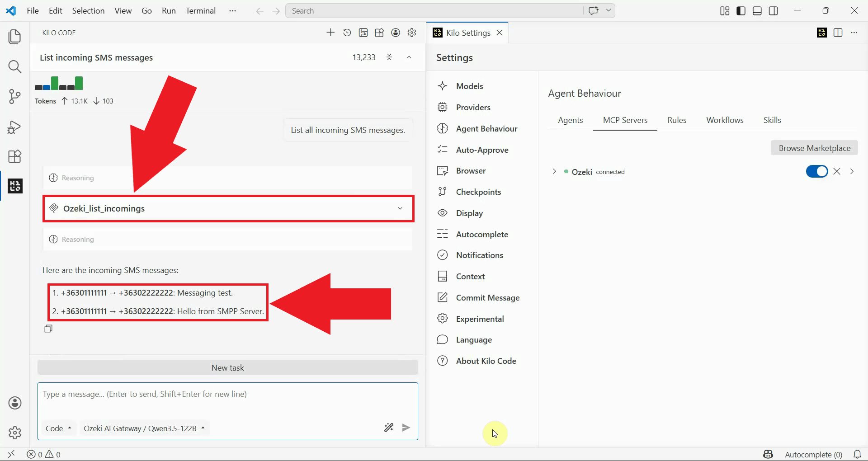Toggle secondary side bar layout icon
Viewport: 868px width, 461px height.
774,11
